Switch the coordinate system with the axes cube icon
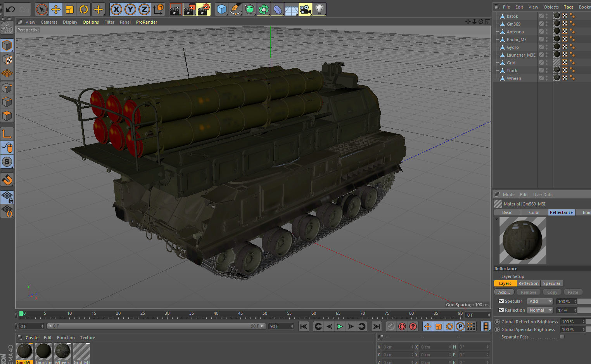Screen dimensions: 591x364 point(158,9)
